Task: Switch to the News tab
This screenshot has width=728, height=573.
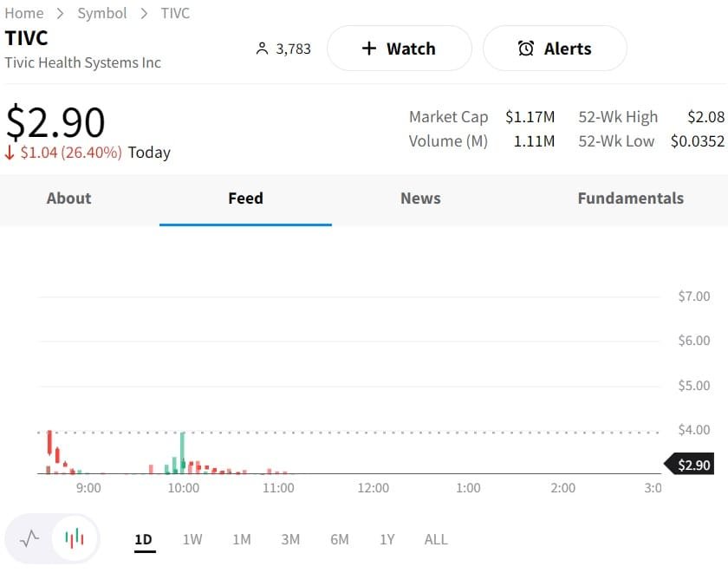Action: pos(420,199)
